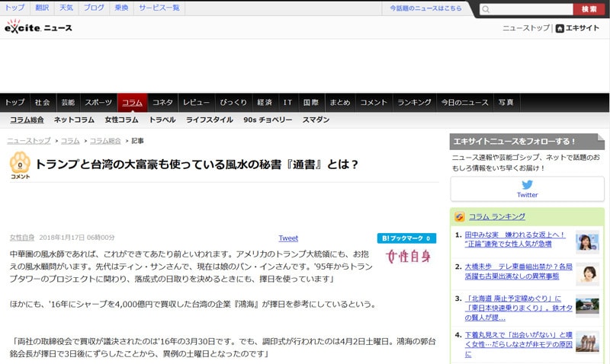The image size is (610, 364).
Task: Open first ranking article thumbnail
Action: point(586,241)
